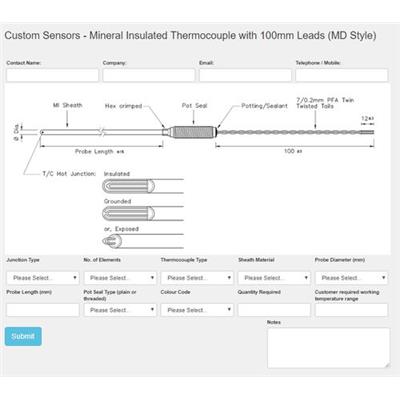
Task: Click the Notes textarea resize handle
Action: pos(387,365)
